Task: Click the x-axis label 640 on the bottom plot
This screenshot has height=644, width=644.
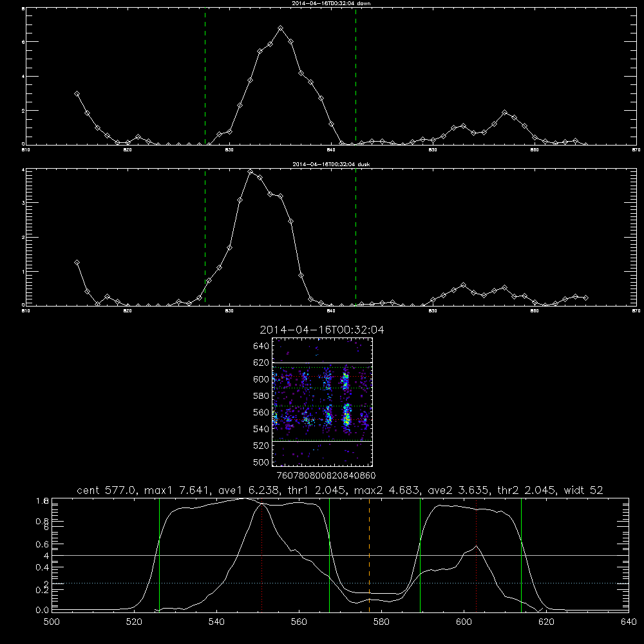Action: pos(629,622)
